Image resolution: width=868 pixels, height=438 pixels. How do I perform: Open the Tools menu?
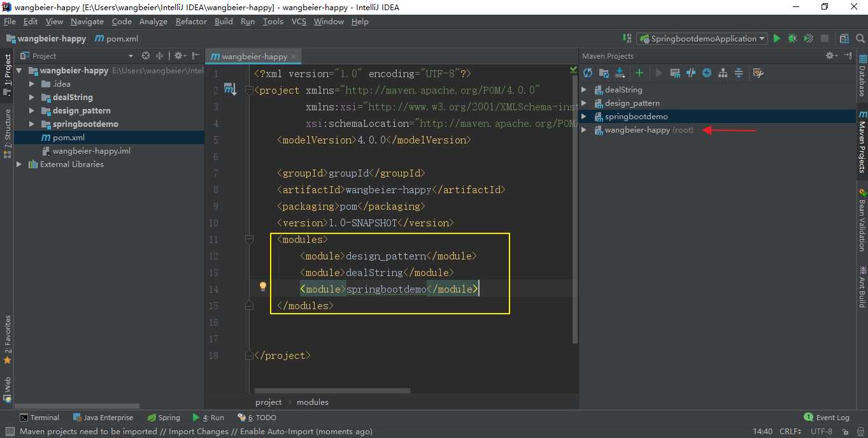pos(273,21)
